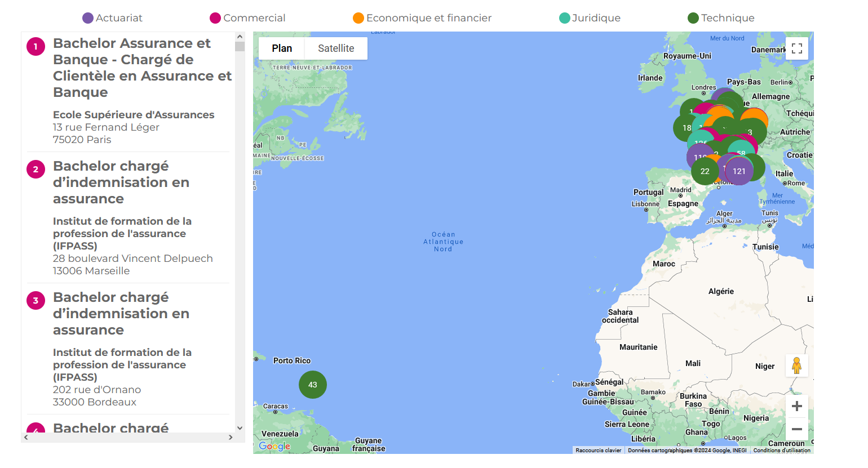Viewport: 868px width, 468px height.
Task: Click left arrow of horizontal scrollbar
Action: (26, 437)
